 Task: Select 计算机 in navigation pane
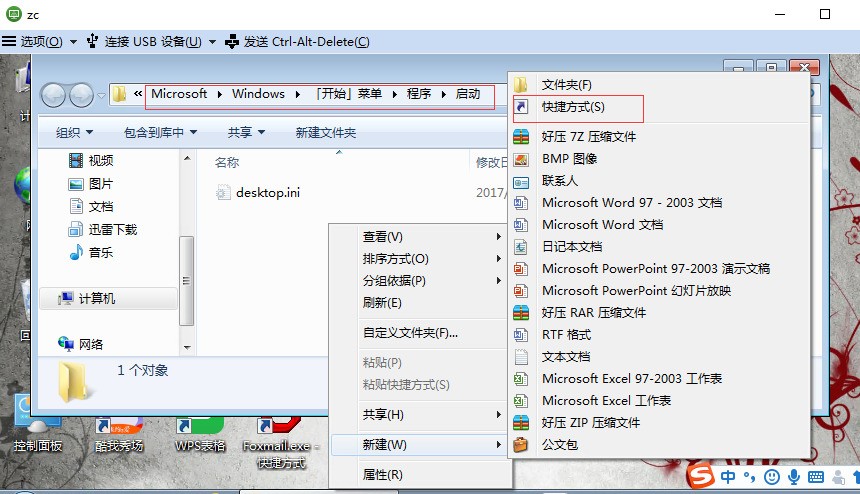[x=109, y=298]
